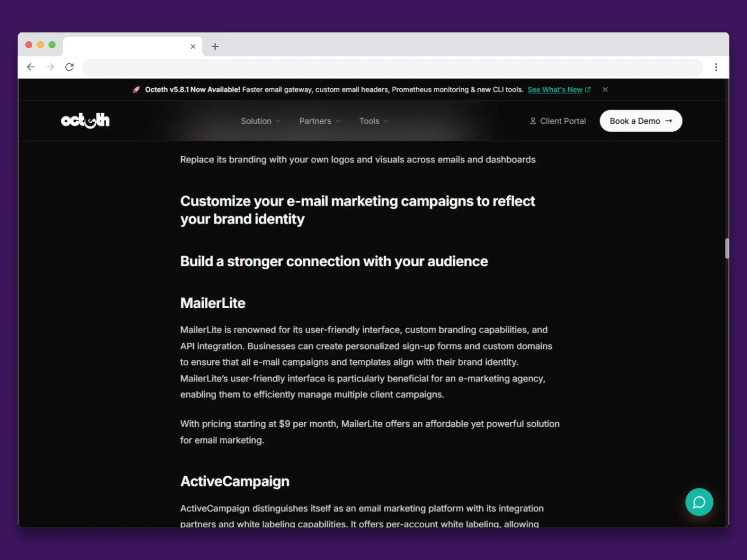Click the page vertical scrollbar thumb
This screenshot has height=560, width=747.
pyautogui.click(x=726, y=248)
